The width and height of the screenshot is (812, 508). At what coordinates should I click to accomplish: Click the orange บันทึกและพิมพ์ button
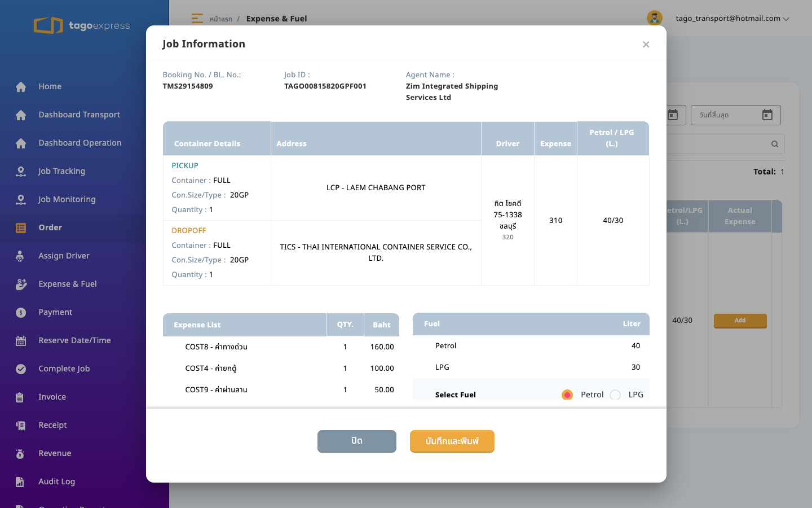pos(452,441)
